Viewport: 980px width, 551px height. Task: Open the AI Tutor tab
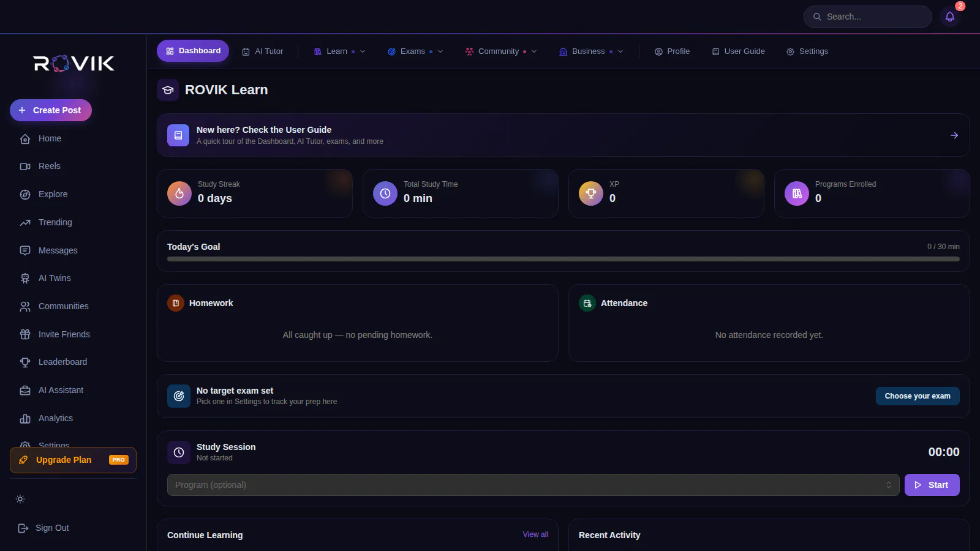click(x=263, y=51)
